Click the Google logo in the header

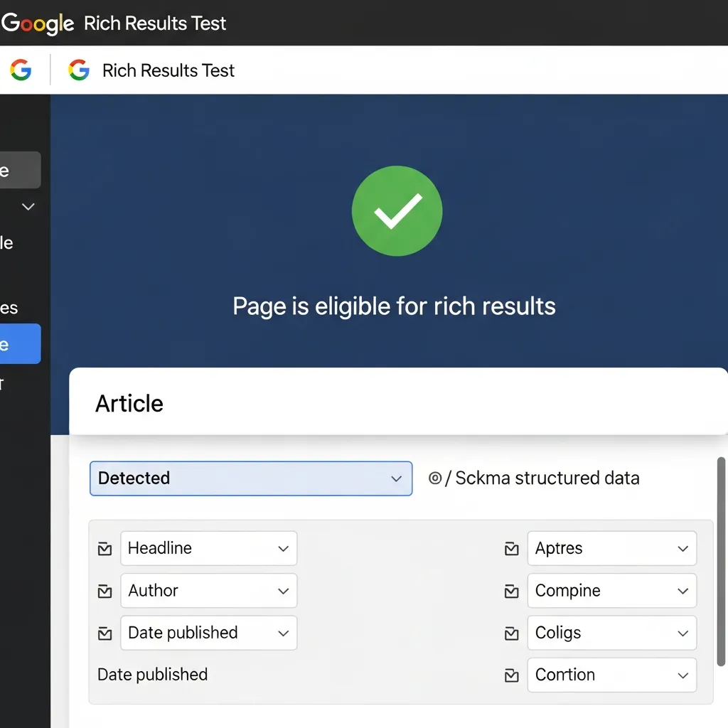(x=37, y=23)
